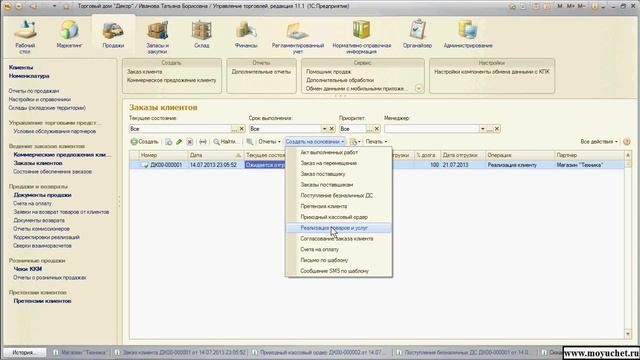Click the Менеджер input field
Screen dimensions: 640x360
[431, 129]
